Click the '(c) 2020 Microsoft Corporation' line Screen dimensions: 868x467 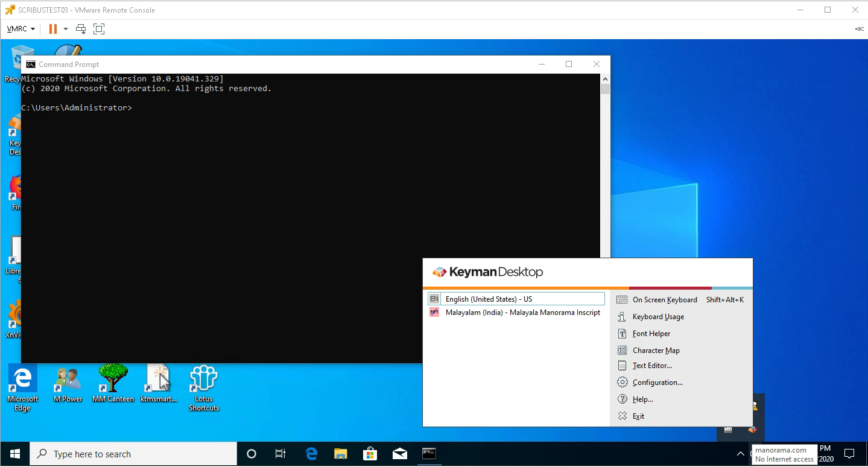[x=147, y=89]
